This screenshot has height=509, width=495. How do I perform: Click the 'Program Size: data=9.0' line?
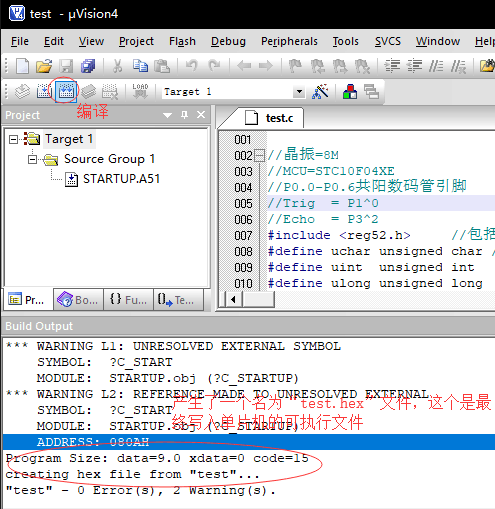tap(157, 458)
